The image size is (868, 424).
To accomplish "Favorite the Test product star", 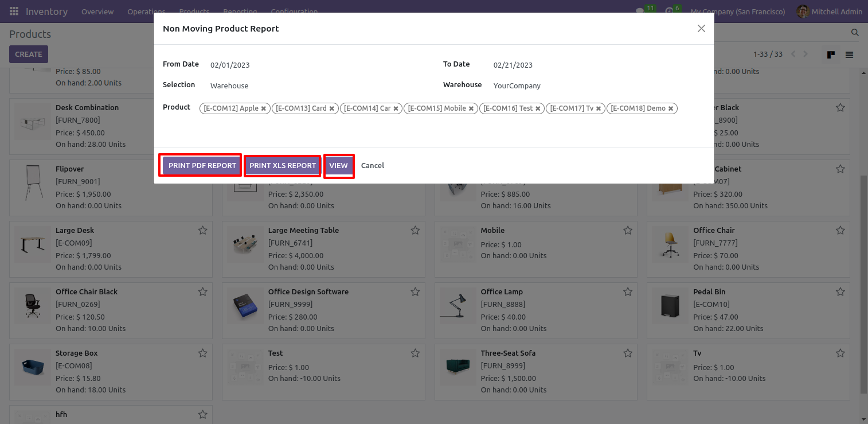I will (415, 353).
